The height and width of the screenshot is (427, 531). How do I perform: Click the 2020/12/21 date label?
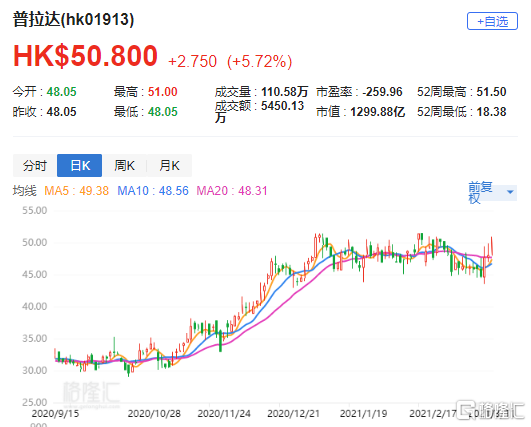click(293, 413)
